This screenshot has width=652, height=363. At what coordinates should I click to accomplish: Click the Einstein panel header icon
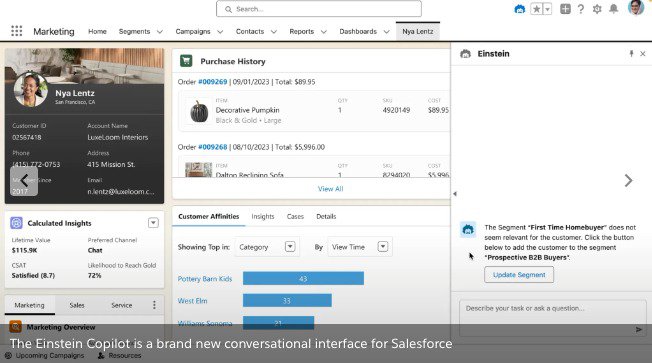pyautogui.click(x=465, y=54)
